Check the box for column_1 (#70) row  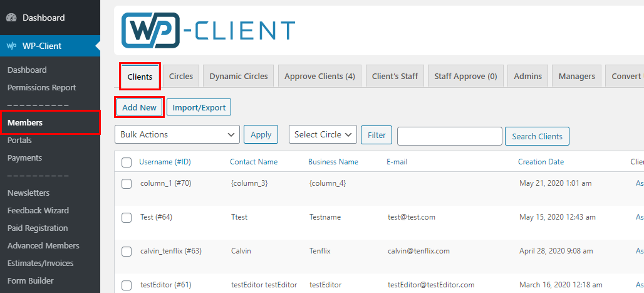point(127,184)
